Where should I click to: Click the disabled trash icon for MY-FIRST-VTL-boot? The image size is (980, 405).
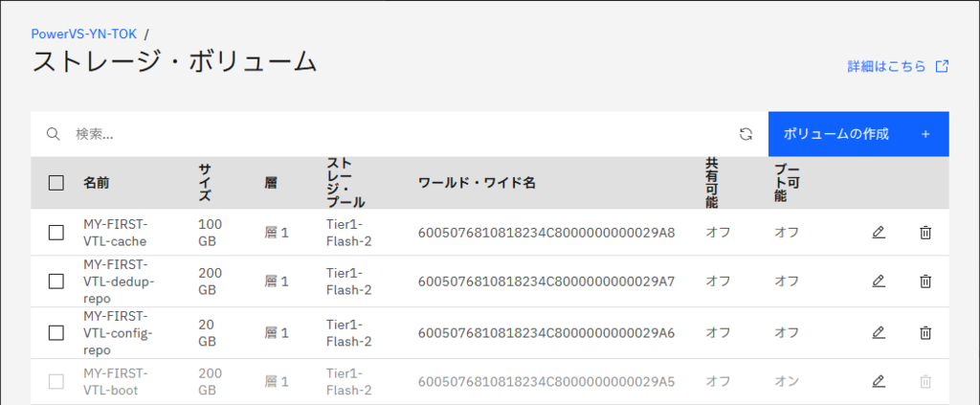pos(925,381)
